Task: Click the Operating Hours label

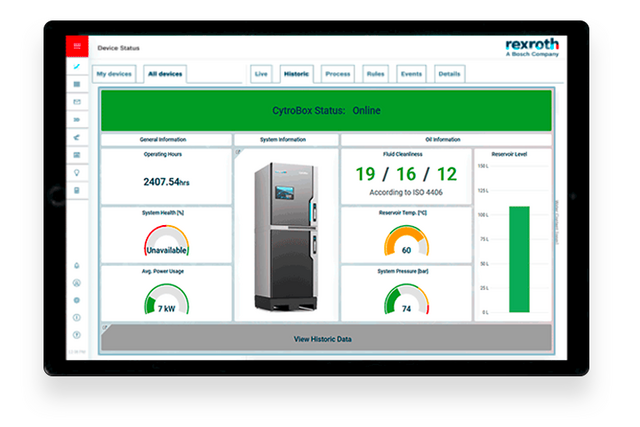Action: click(162, 154)
